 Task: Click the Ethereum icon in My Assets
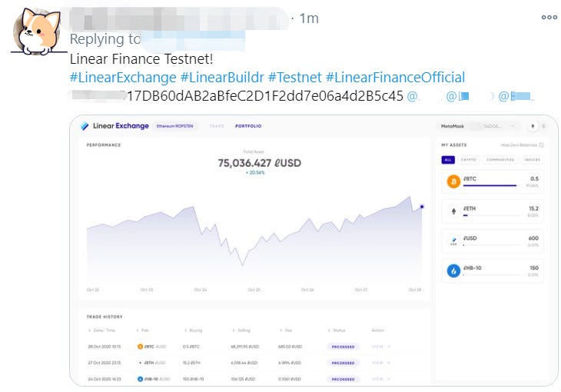point(453,211)
